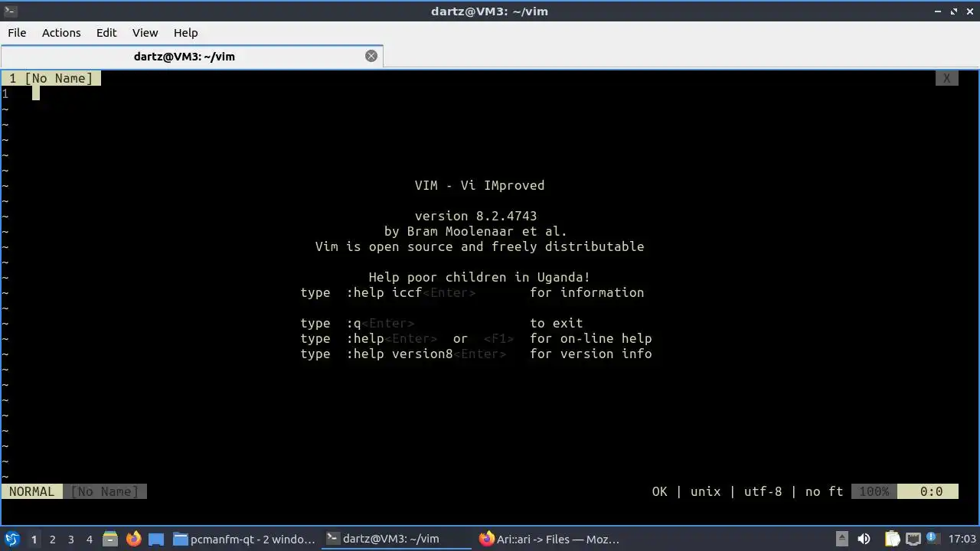980x551 pixels.
Task: Click the 'OK' status entry
Action: pyautogui.click(x=659, y=491)
